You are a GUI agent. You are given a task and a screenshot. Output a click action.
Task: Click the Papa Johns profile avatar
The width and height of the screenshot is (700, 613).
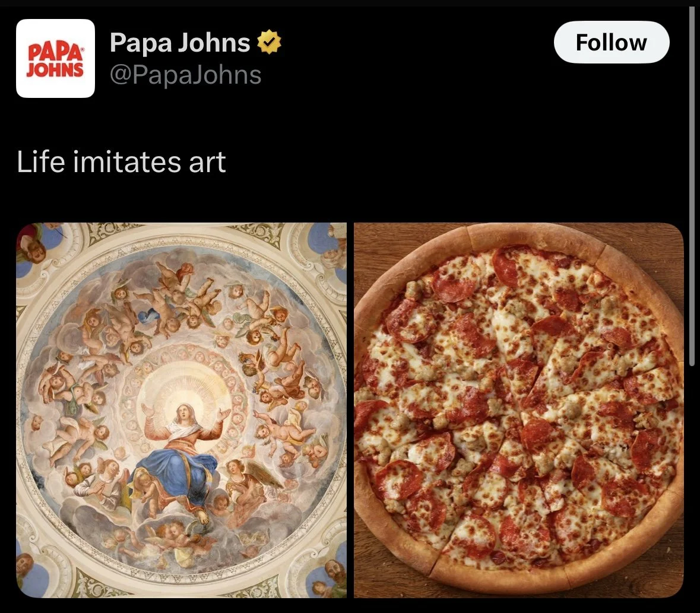point(55,58)
